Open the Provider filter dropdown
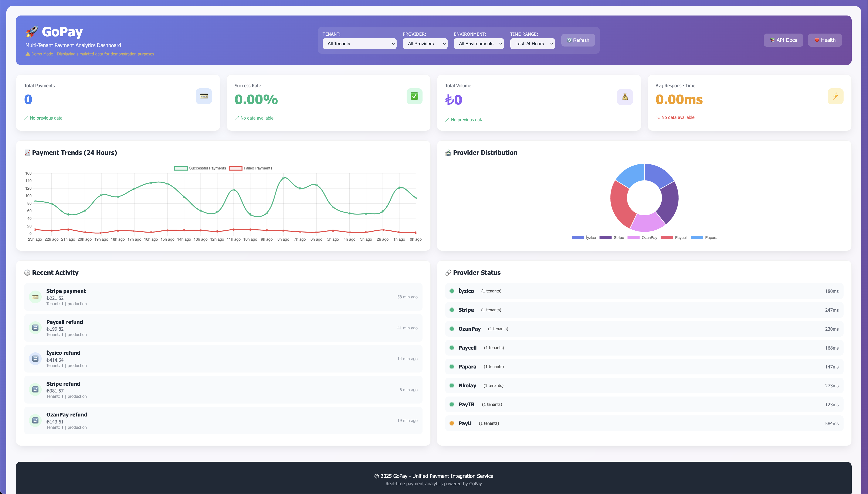This screenshot has width=868, height=494. (425, 44)
